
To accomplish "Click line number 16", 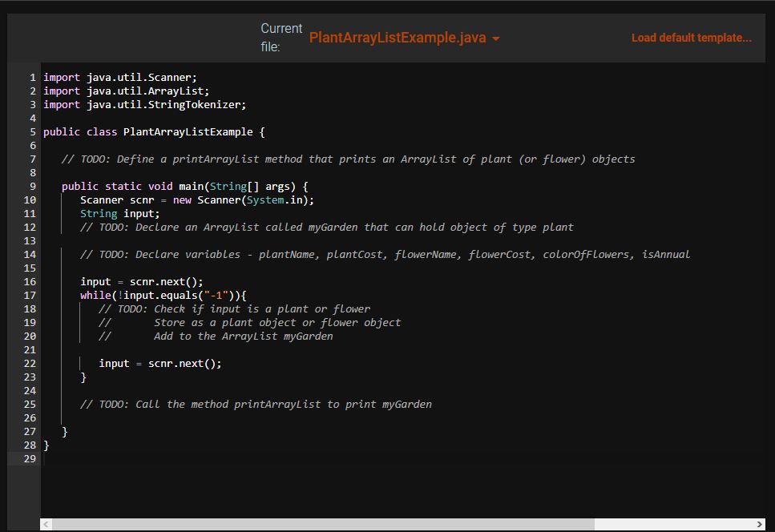I will (30, 281).
